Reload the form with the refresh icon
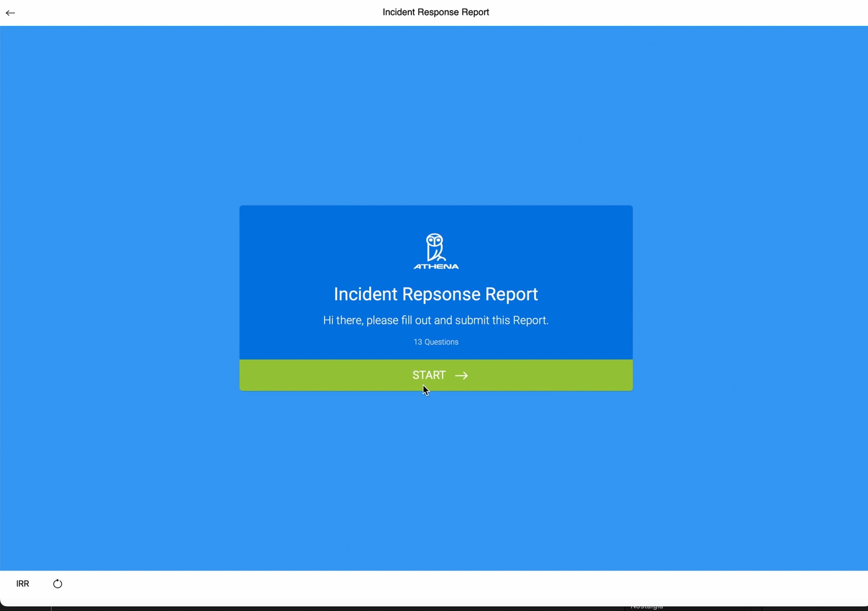868x611 pixels. pos(58,584)
